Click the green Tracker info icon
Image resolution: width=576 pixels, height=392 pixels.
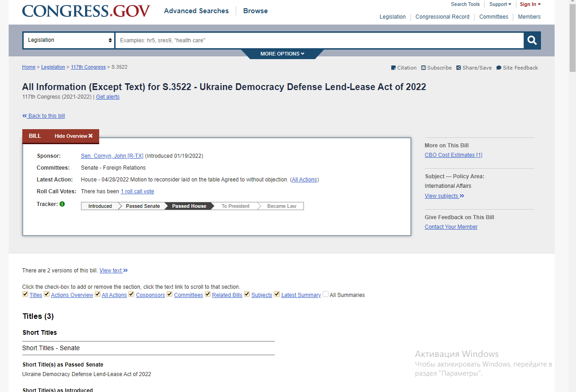coord(62,204)
